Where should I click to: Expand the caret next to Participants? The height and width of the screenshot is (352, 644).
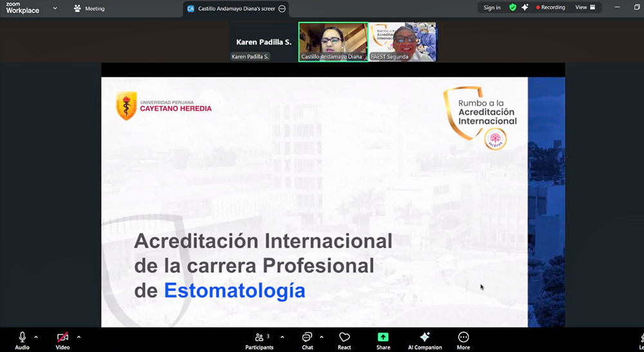pyautogui.click(x=282, y=337)
